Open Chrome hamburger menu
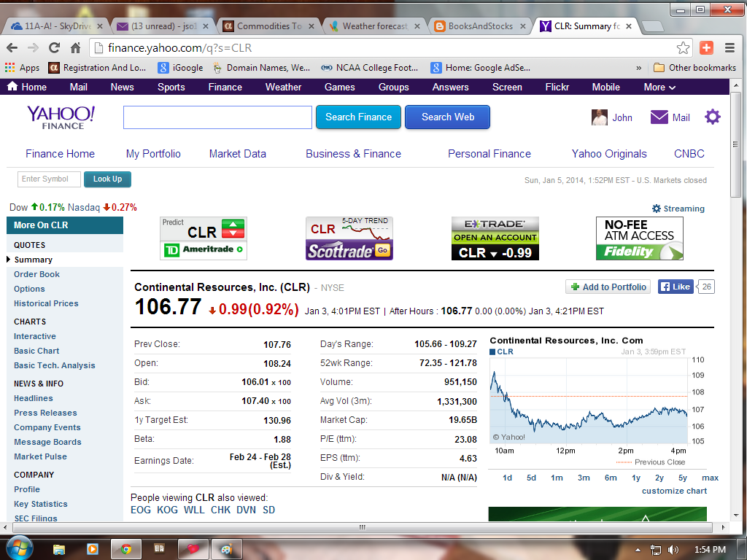 coord(729,47)
